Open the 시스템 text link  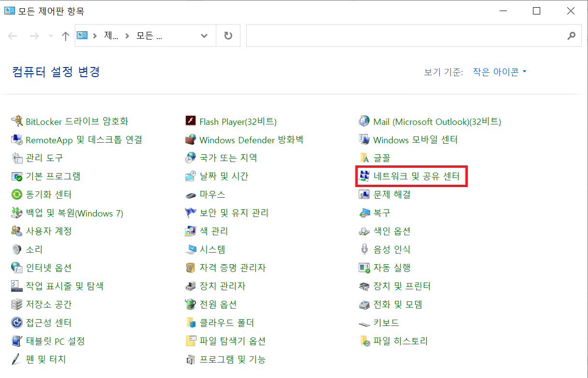coord(212,249)
